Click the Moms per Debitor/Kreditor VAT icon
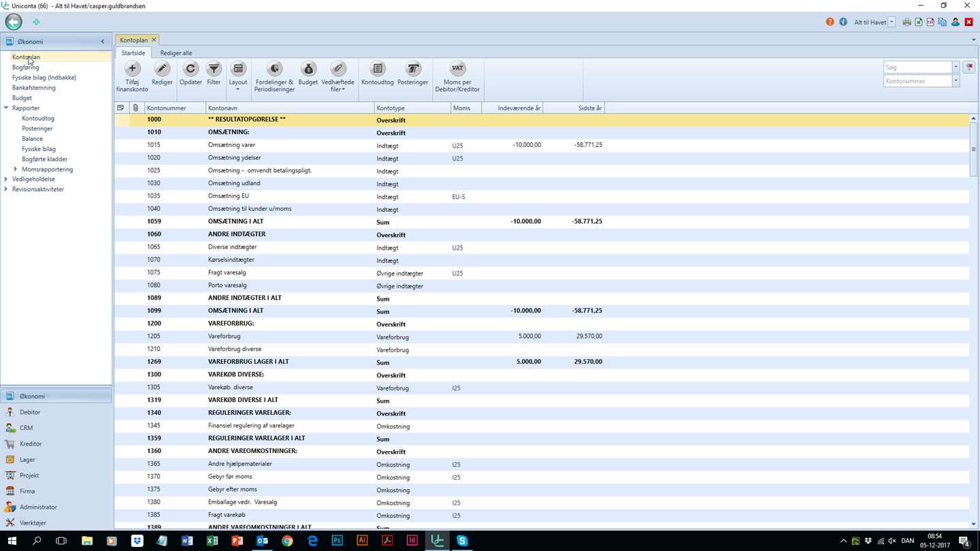The width and height of the screenshot is (980, 551). 457,69
